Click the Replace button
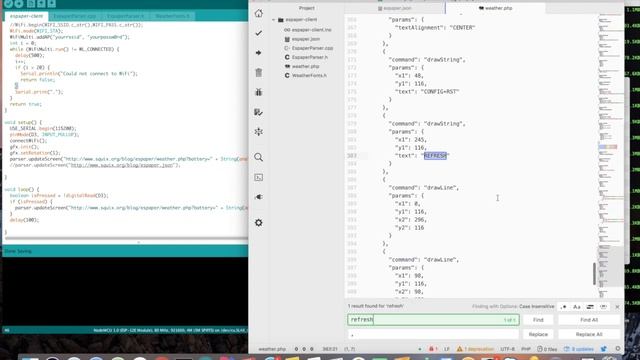This screenshot has width=640, height=360. 538,334
